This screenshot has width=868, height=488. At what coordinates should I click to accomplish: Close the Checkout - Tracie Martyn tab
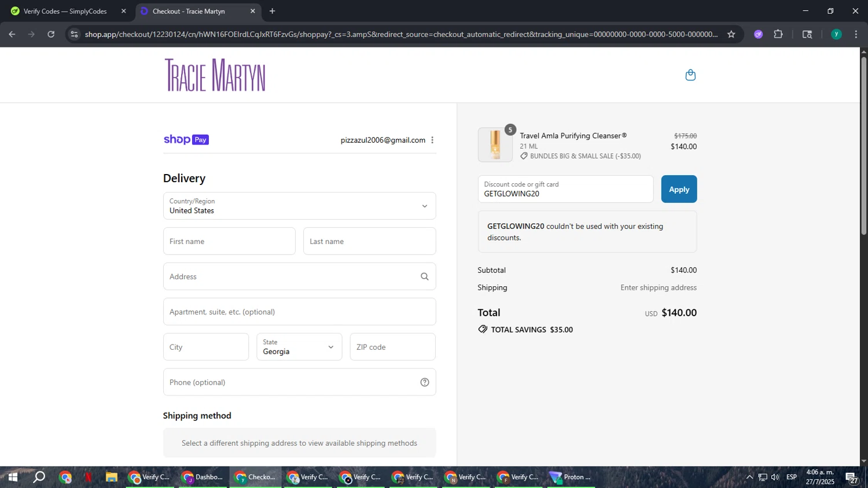coord(252,11)
